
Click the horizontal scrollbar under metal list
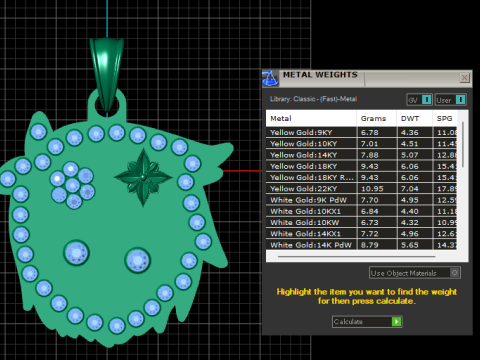pos(356,257)
